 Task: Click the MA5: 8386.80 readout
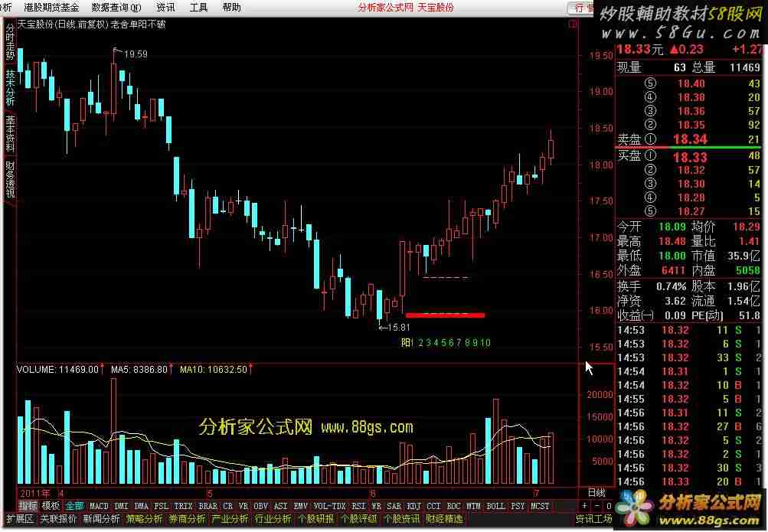tap(139, 370)
